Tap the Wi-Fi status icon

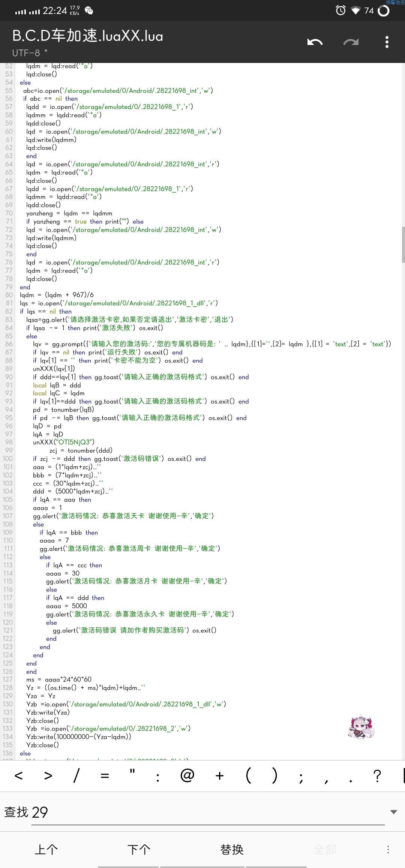pyautogui.click(x=355, y=10)
